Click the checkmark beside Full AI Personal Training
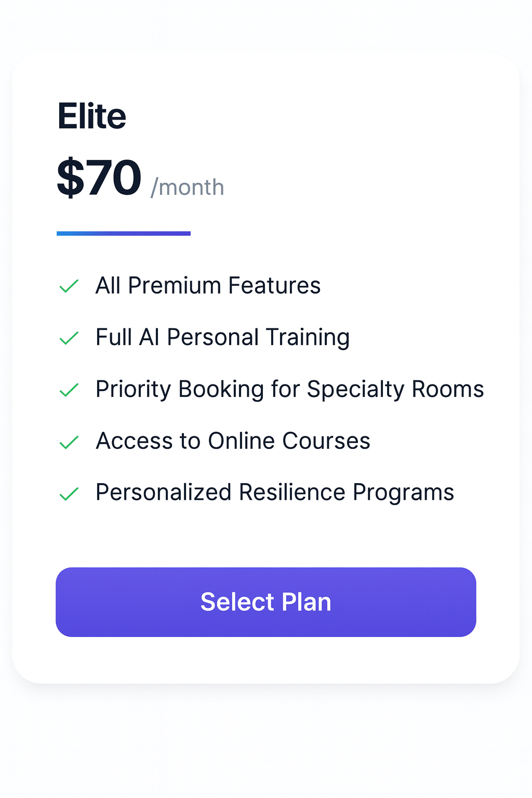 [69, 338]
